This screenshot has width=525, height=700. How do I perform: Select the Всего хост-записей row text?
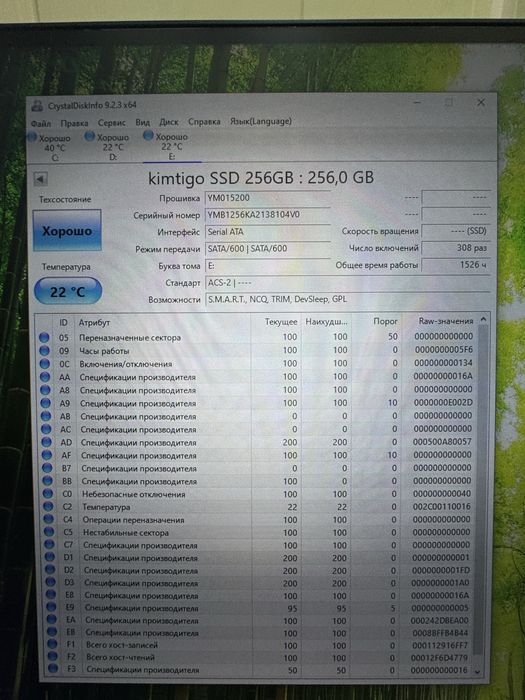coord(121,645)
